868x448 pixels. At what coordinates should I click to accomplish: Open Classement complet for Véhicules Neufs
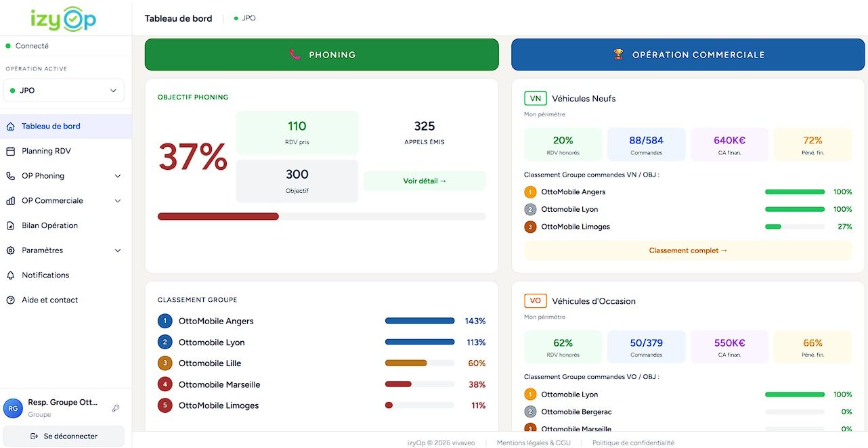pos(688,250)
